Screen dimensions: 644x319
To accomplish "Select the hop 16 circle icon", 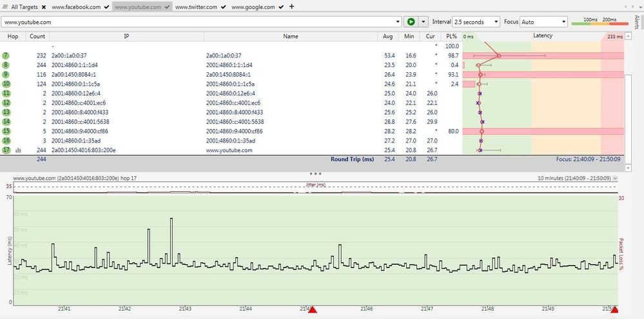I will tap(6, 140).
